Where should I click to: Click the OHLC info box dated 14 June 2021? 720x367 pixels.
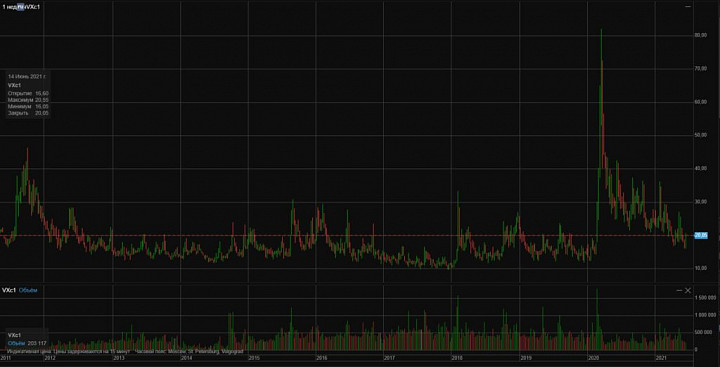28,95
